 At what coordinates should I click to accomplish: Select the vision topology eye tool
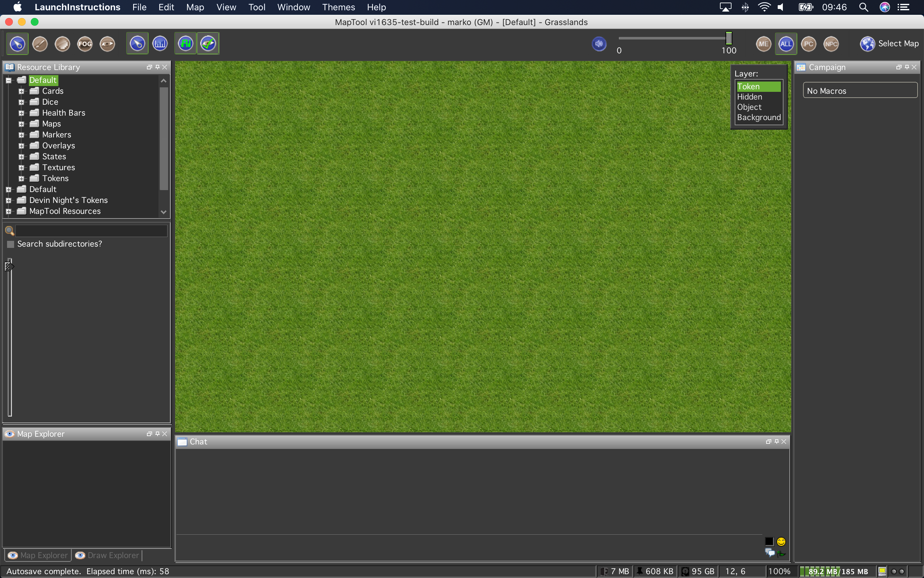coord(107,44)
